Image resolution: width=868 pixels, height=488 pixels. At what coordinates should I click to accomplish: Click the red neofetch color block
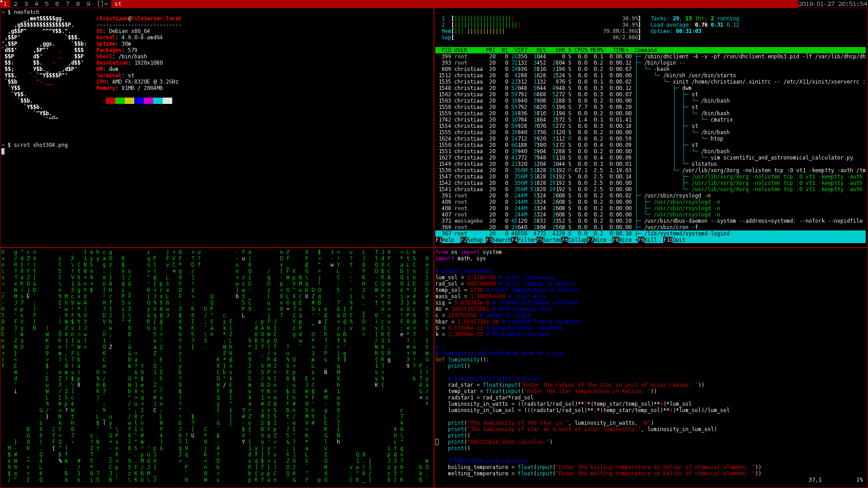point(110,101)
